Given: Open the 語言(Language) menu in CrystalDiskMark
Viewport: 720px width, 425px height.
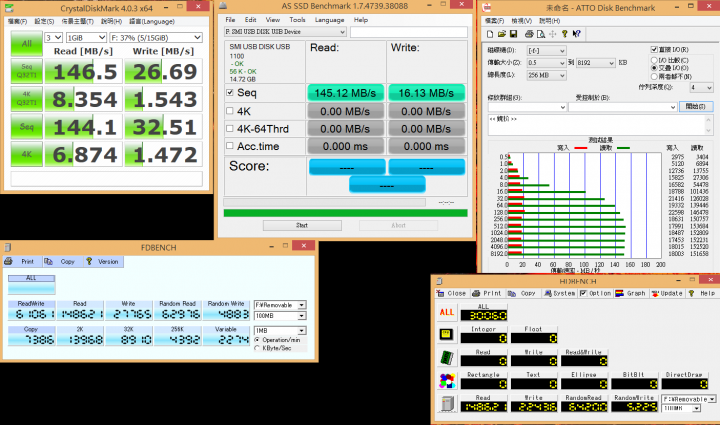Looking at the screenshot, I should [x=152, y=22].
